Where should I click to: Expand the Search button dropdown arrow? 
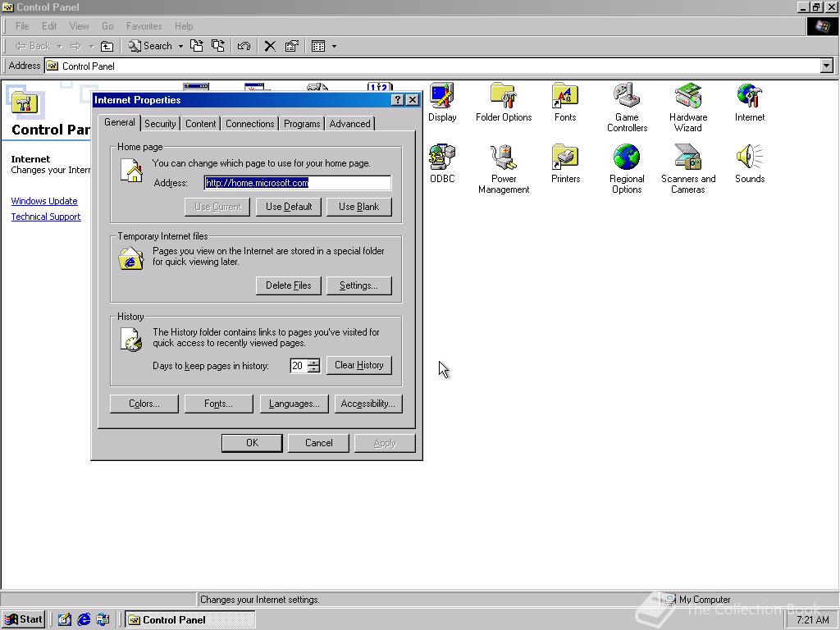tap(180, 46)
